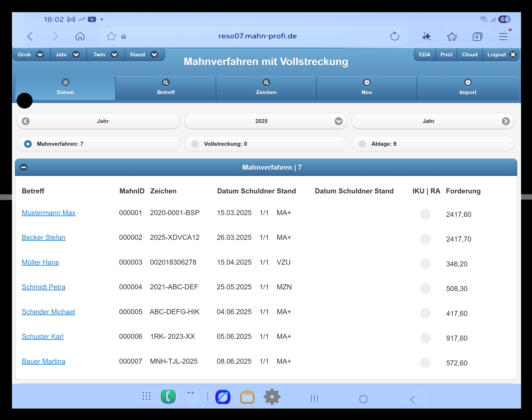Open the browser hamburger menu
Viewport: 532px width, 420px height.
503,37
